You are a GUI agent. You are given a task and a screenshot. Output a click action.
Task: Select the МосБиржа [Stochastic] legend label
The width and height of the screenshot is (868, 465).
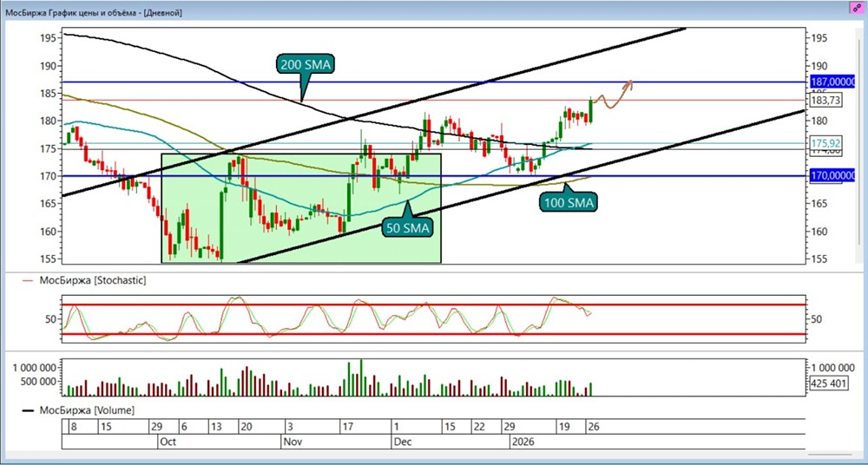(93, 281)
